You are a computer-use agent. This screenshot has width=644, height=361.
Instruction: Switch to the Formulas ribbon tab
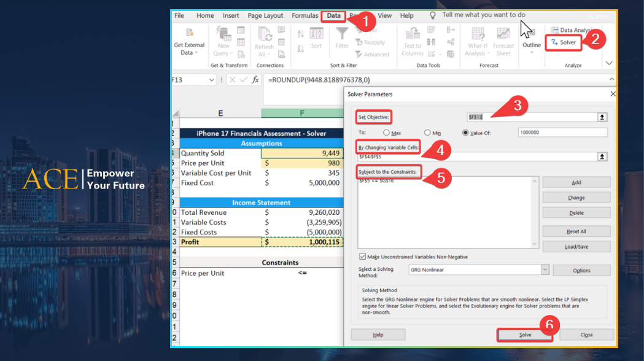point(305,15)
